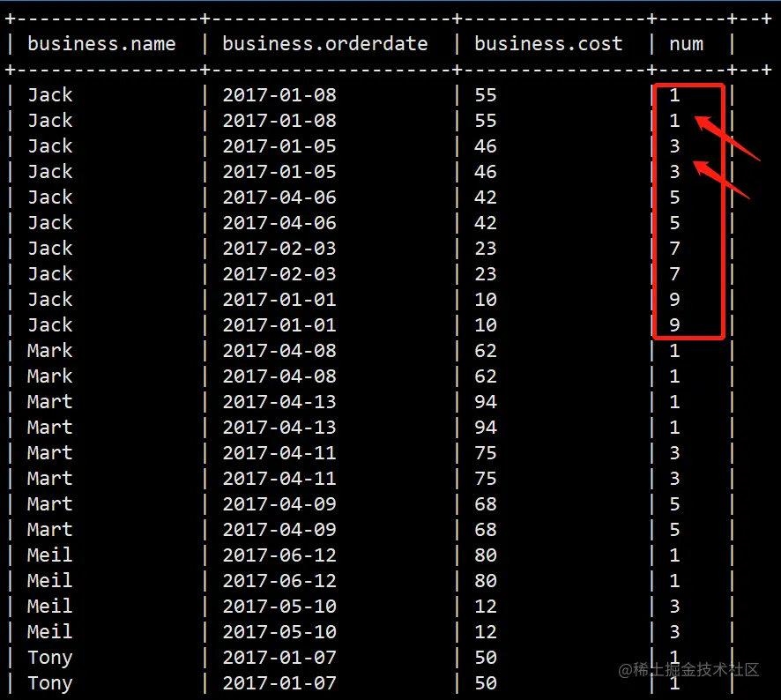This screenshot has width=781, height=700.
Task: Select cost 55 in the upper 2017-01-08 row
Action: [485, 94]
